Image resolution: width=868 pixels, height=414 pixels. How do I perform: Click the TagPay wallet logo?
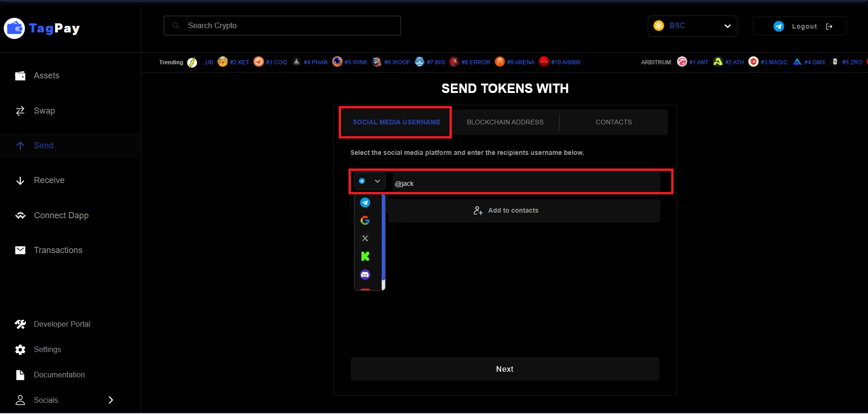15,29
